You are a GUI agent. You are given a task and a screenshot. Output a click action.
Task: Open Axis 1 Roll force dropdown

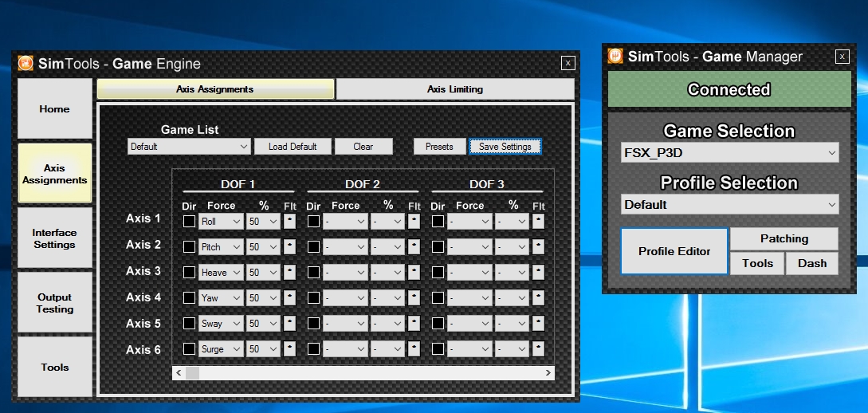220,222
